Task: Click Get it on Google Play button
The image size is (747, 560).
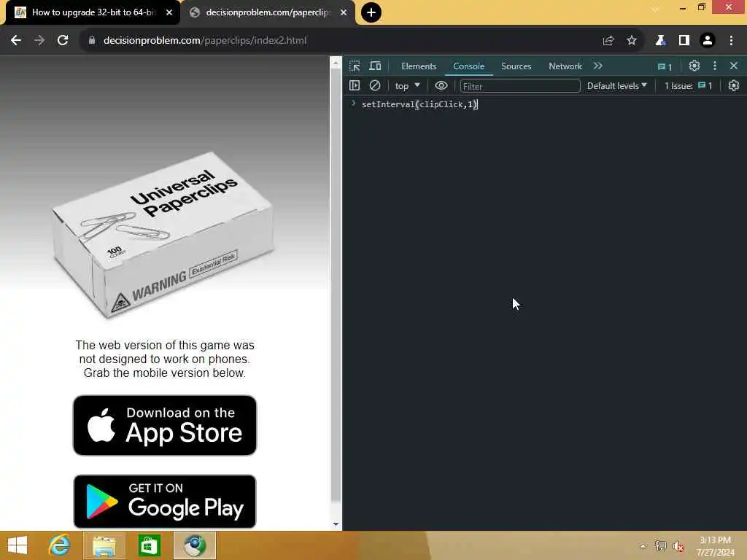Action: pos(165,502)
